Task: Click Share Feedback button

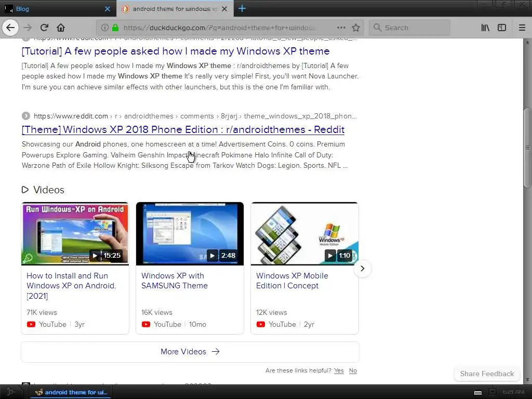Action: pos(487,374)
